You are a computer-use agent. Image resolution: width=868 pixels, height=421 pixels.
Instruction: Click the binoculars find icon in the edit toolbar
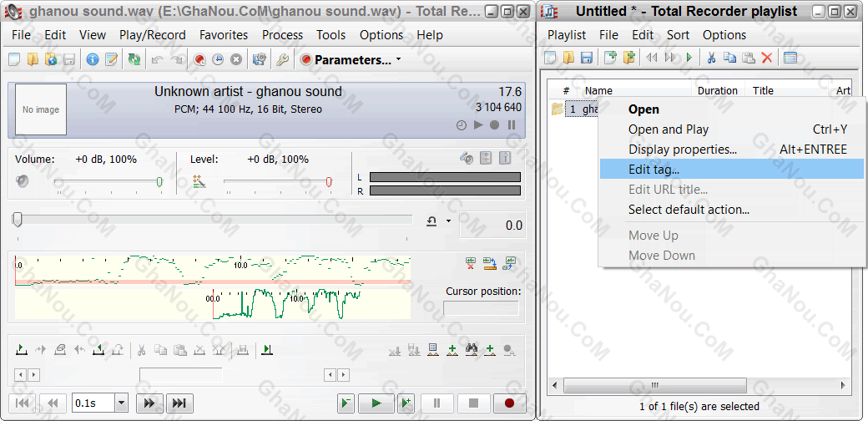pyautogui.click(x=471, y=349)
